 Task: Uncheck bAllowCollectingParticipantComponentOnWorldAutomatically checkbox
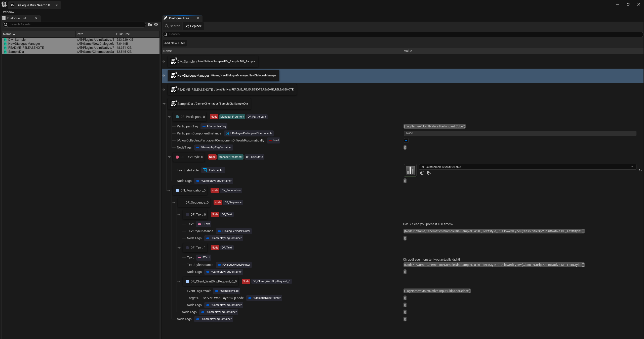click(x=406, y=140)
